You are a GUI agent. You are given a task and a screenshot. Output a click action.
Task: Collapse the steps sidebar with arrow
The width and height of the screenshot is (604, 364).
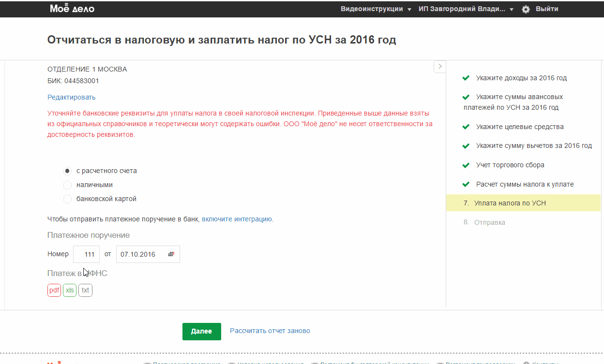coord(439,66)
